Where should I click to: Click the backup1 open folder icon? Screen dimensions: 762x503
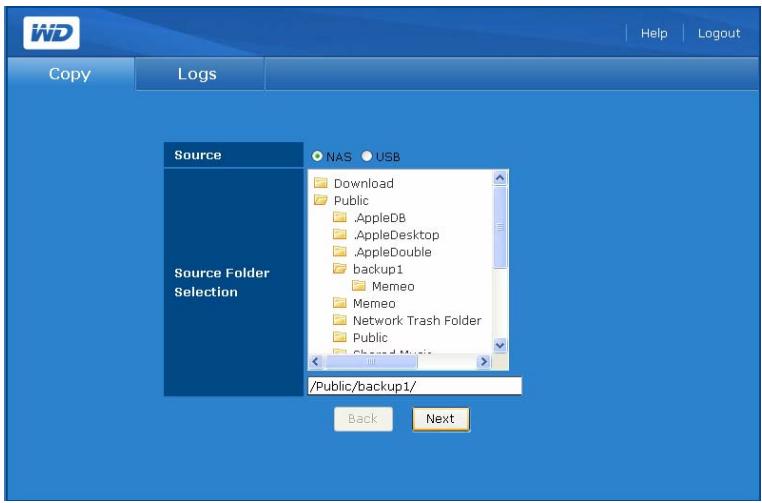pos(340,268)
